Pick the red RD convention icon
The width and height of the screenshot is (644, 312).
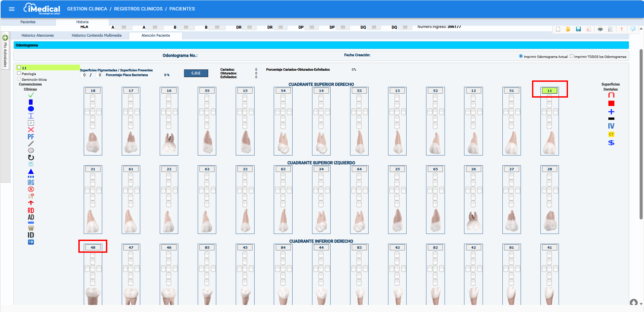pyautogui.click(x=31, y=210)
